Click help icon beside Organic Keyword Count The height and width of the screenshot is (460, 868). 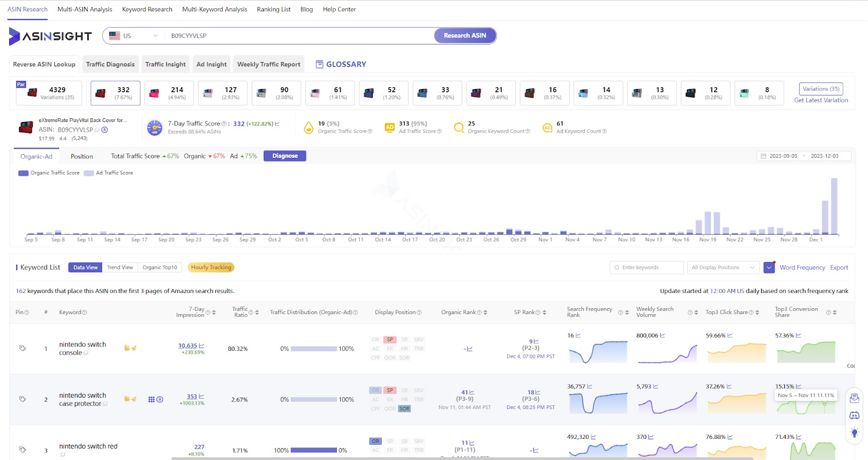click(x=528, y=131)
